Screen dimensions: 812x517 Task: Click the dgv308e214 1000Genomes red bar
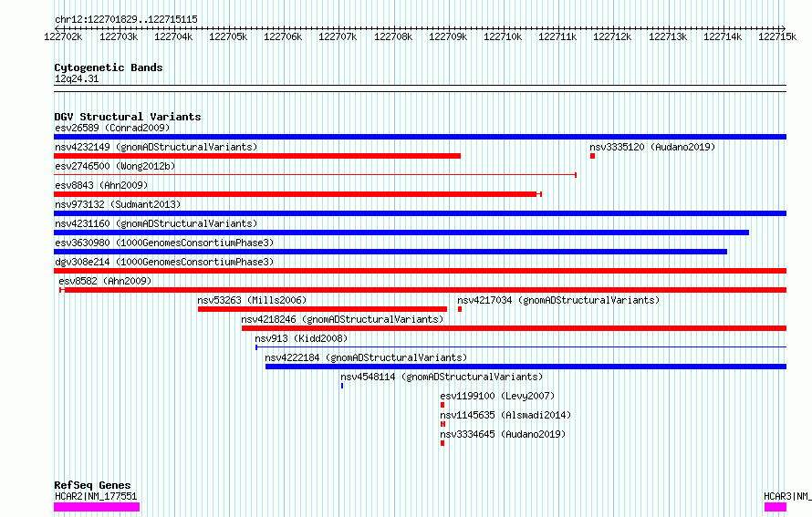[x=420, y=271]
